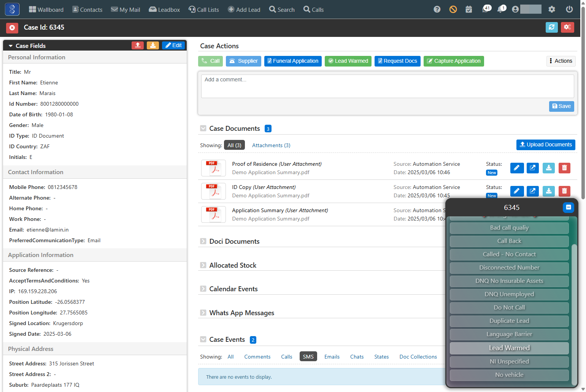Open notifications bell icon
The width and height of the screenshot is (586, 392).
click(x=501, y=9)
